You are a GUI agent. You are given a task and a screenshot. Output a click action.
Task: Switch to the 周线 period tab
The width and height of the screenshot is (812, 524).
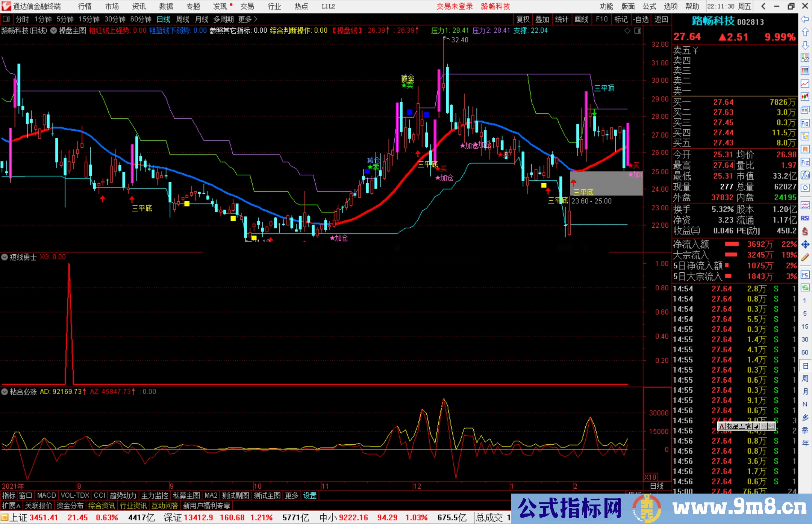point(183,19)
